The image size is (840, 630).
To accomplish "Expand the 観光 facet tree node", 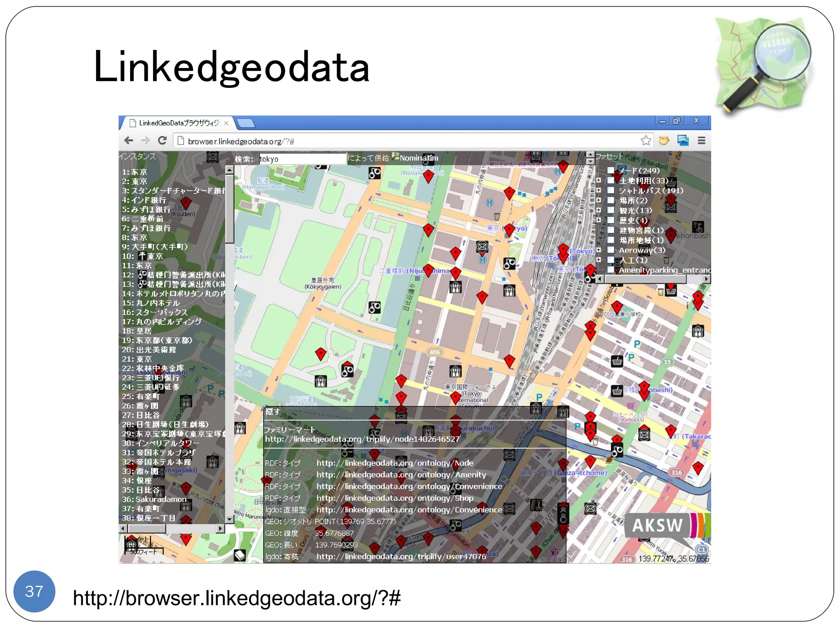I will [599, 210].
